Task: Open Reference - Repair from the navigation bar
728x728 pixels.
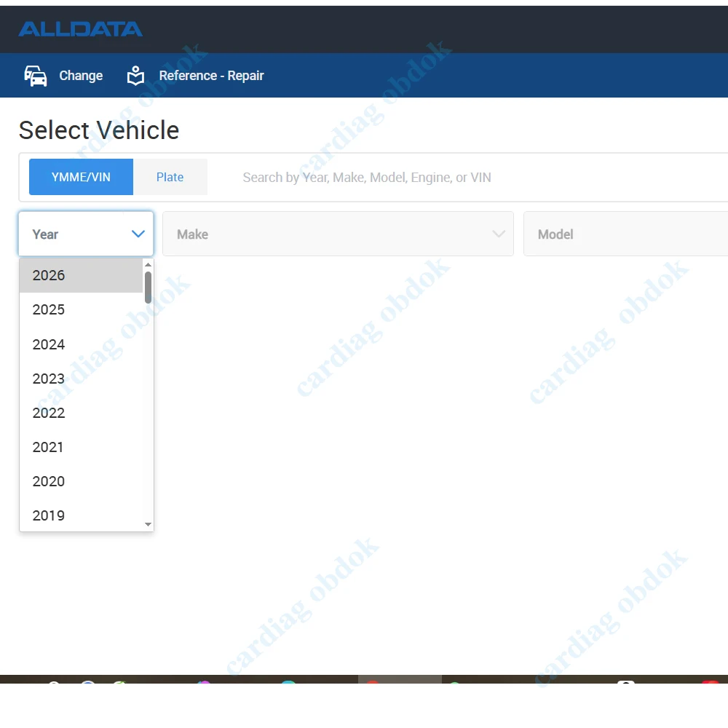Action: pos(211,75)
